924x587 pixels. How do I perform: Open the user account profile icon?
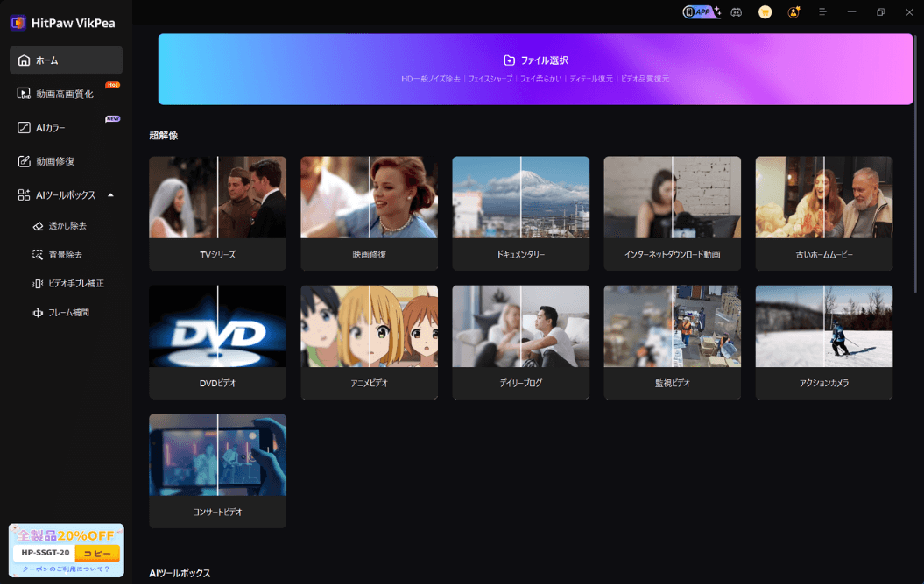click(x=794, y=11)
